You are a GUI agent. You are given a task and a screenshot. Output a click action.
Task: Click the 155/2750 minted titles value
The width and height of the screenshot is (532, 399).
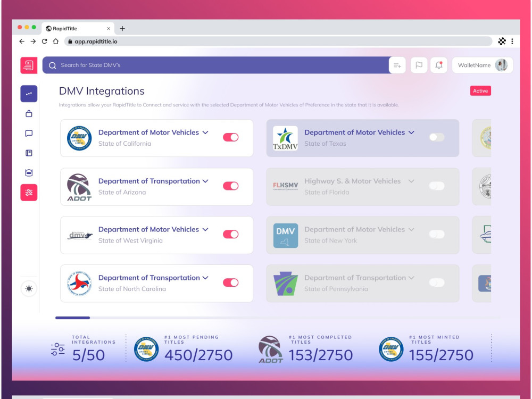(x=441, y=355)
